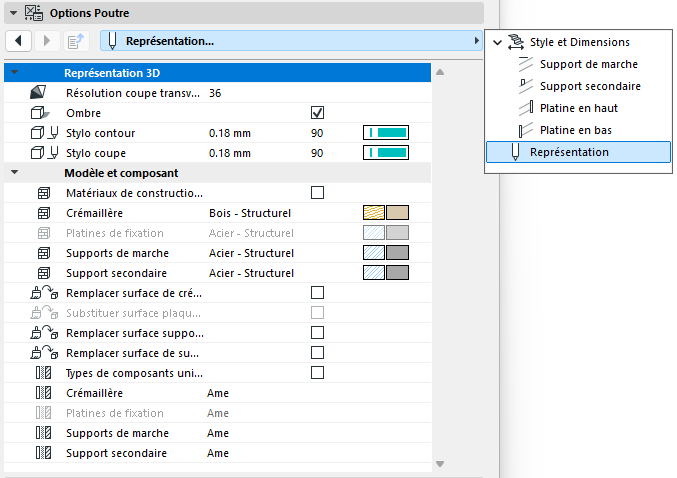Open the Représentation... page selector
Viewport: 677px width, 478px height.
(x=291, y=41)
